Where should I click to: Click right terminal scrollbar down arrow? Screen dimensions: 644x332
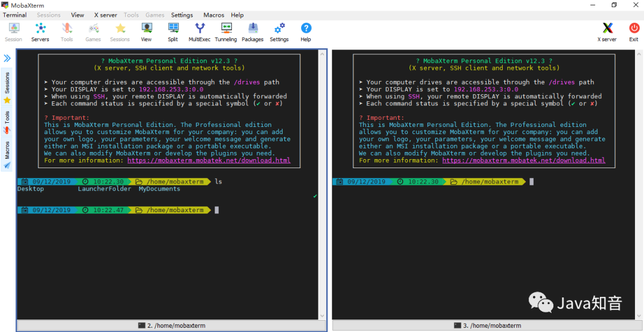pos(637,315)
